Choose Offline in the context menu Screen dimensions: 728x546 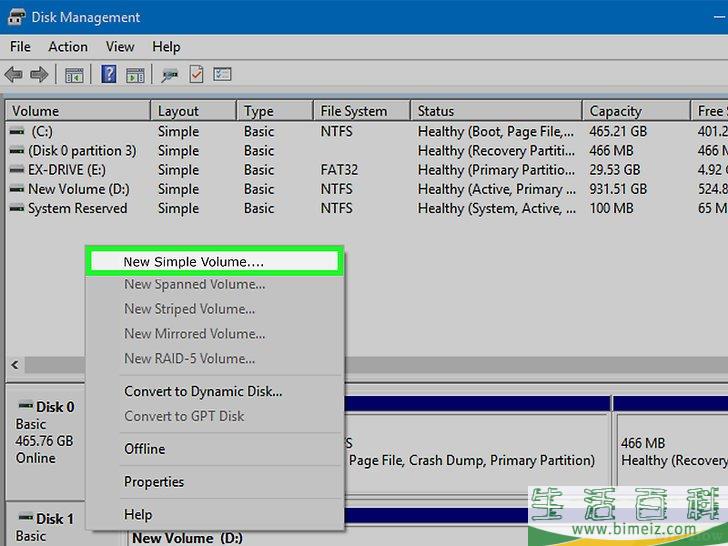point(145,449)
